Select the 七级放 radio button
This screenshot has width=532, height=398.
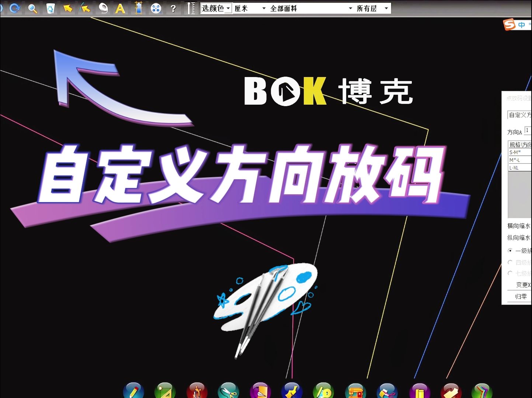[x=510, y=273]
